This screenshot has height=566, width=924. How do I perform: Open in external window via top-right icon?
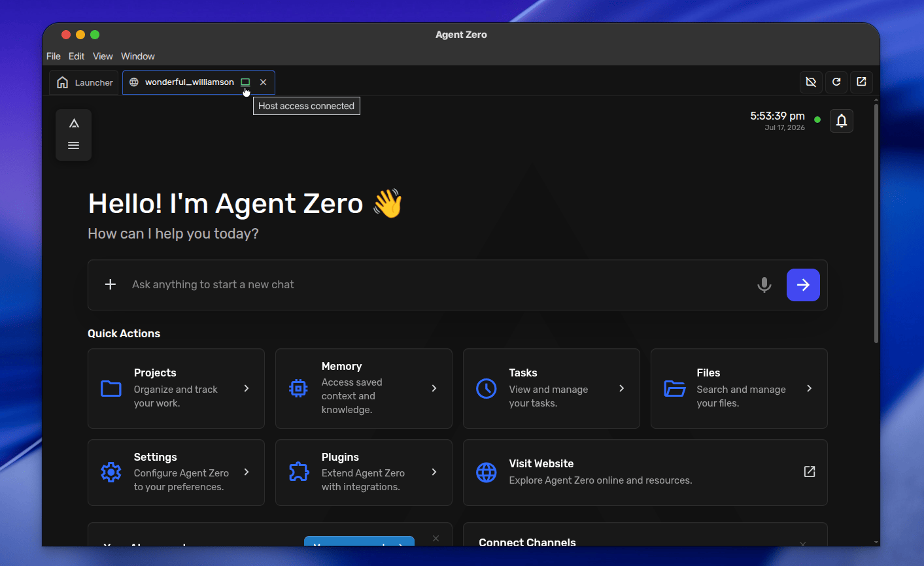pyautogui.click(x=861, y=82)
